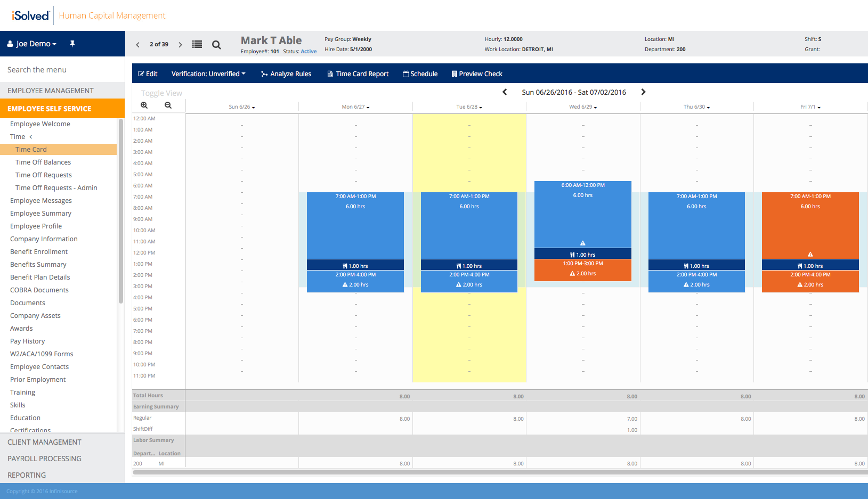Click the meal break icon on Mon 6/27
The image size is (868, 499).
345,266
